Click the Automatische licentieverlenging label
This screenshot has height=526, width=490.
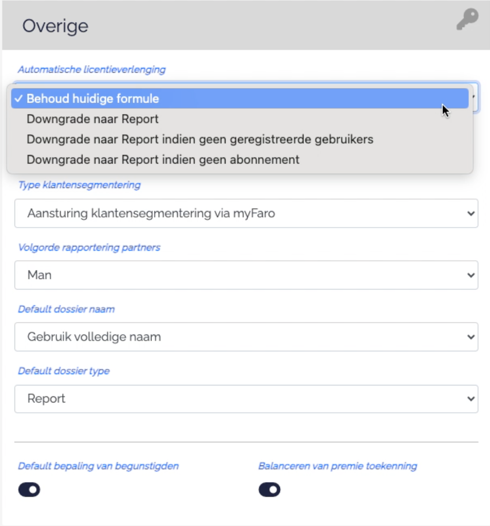(x=92, y=69)
